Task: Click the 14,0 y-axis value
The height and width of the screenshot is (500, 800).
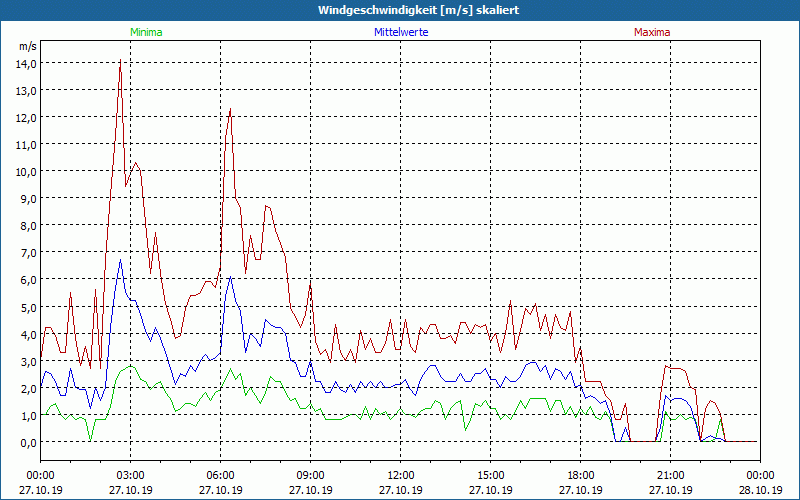Action: [x=26, y=64]
